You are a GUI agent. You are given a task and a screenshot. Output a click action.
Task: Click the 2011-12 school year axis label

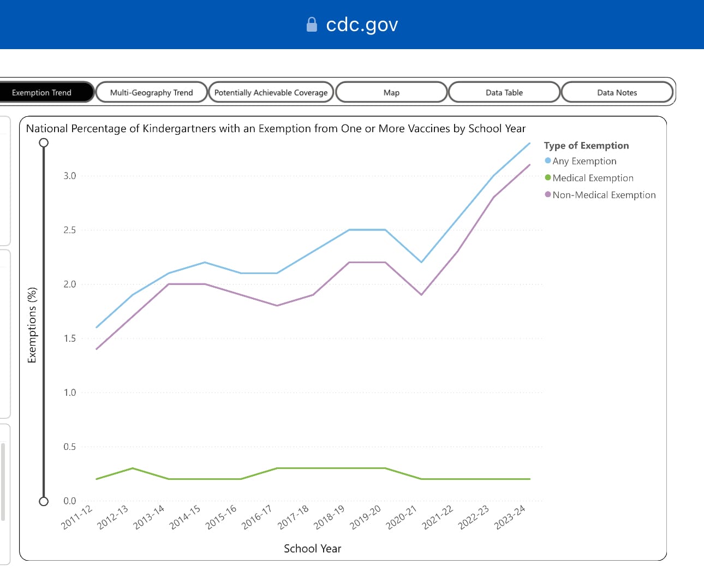coord(77,517)
